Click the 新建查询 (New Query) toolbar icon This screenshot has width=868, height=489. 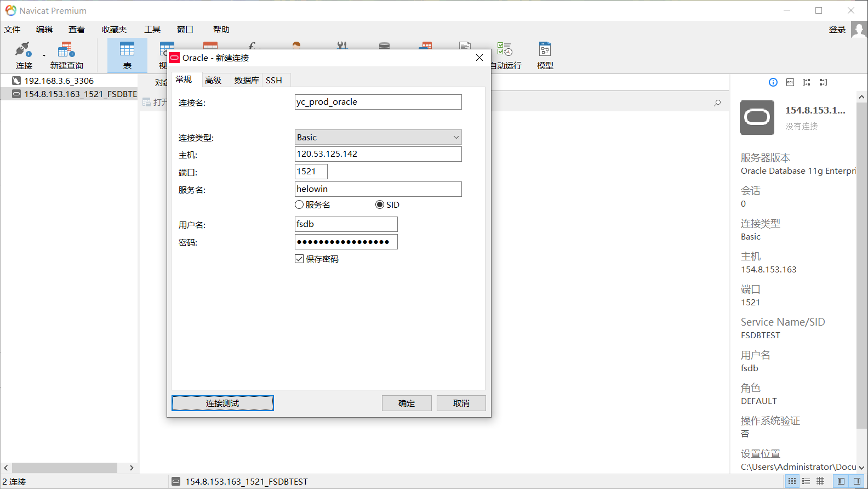(66, 55)
